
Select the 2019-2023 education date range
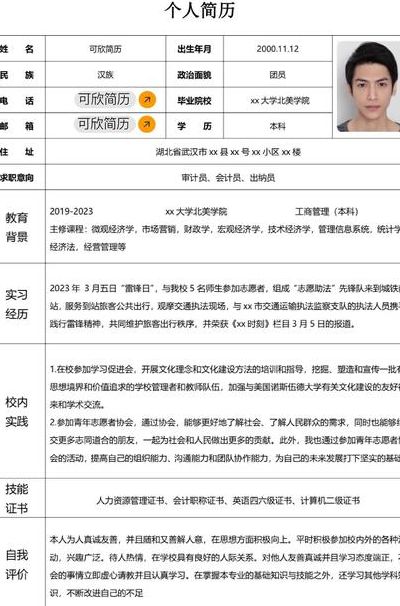pyautogui.click(x=71, y=211)
